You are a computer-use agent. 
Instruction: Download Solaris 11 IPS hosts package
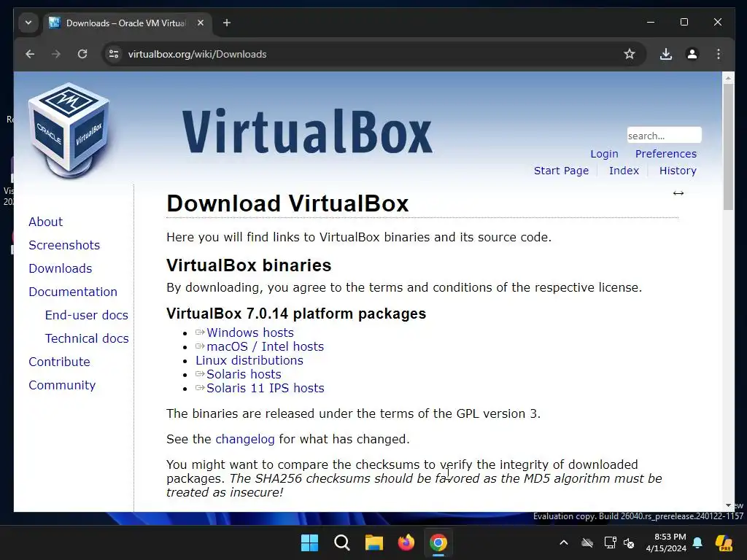[266, 388]
